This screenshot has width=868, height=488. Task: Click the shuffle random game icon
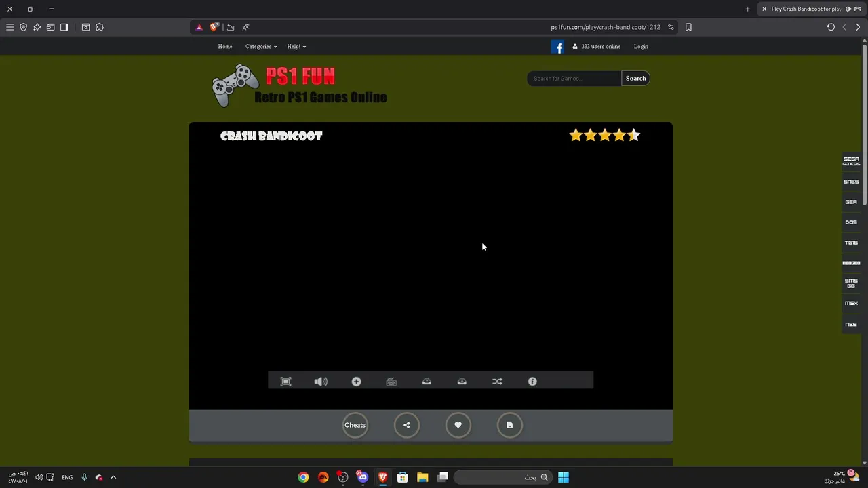coord(497,382)
